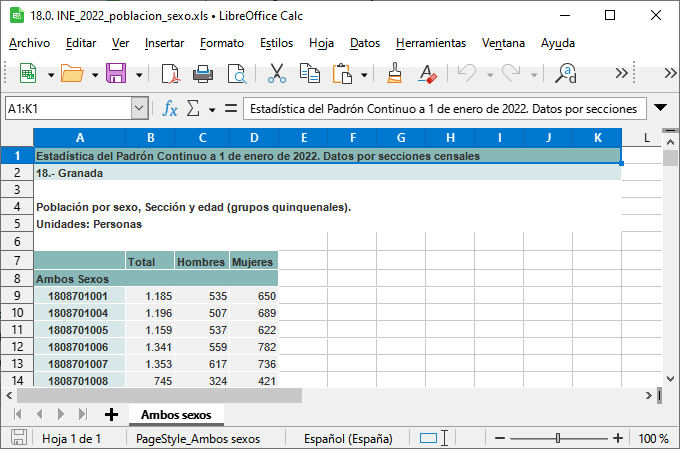Screen dimensions: 680x449
Task: Open the Open-file recent documents dropdown arrow
Action: click(x=95, y=75)
